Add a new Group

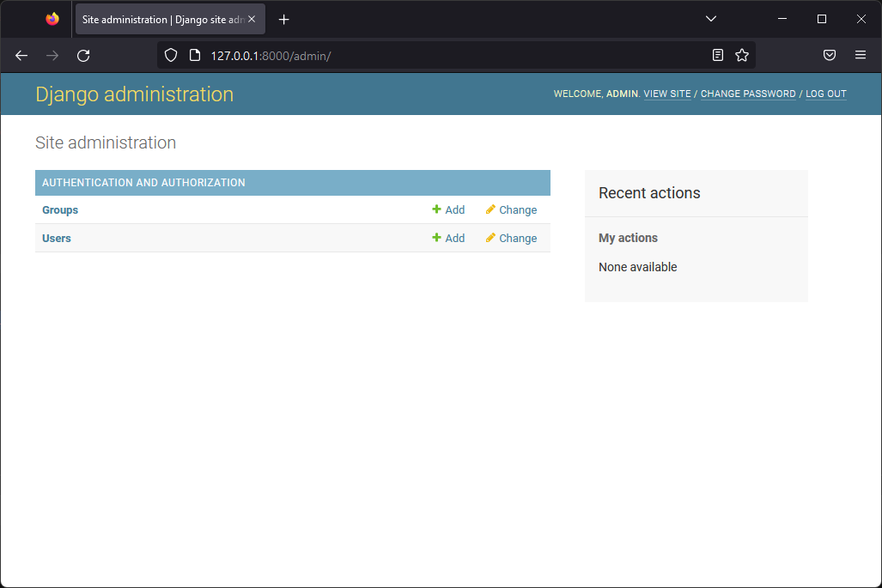448,210
